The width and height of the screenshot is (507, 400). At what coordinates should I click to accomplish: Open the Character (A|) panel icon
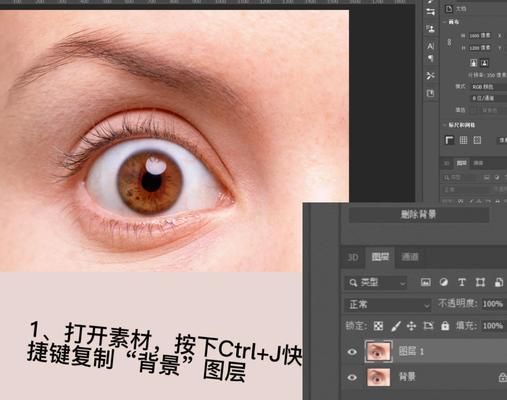point(431,46)
